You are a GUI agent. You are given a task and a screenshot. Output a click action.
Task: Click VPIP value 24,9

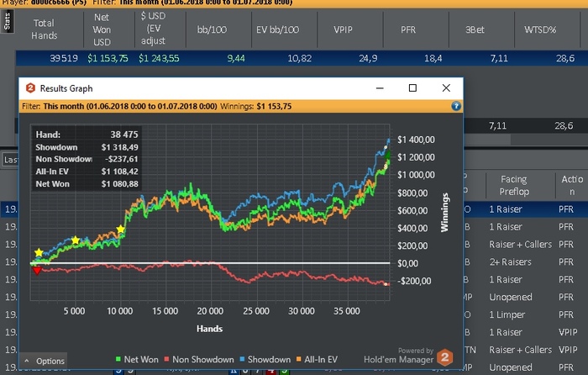(x=368, y=59)
